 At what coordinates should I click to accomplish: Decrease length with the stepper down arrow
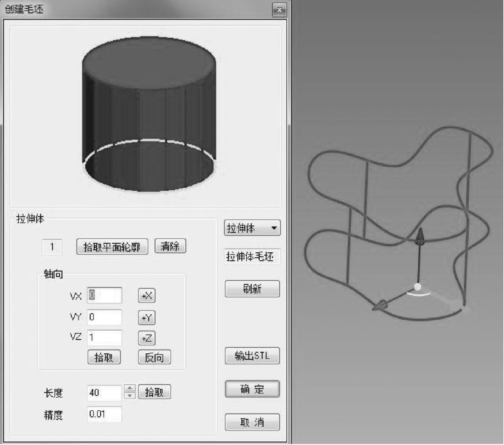click(129, 396)
